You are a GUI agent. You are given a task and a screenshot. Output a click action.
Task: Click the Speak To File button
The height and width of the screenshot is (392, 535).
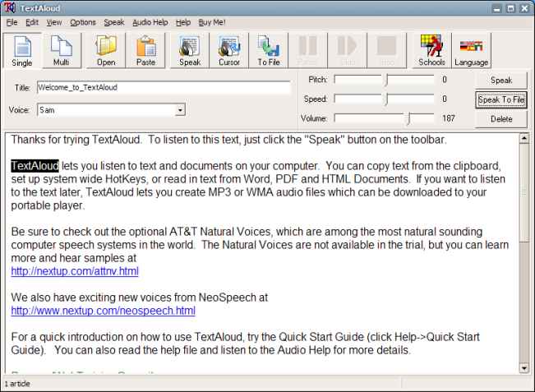pyautogui.click(x=501, y=99)
